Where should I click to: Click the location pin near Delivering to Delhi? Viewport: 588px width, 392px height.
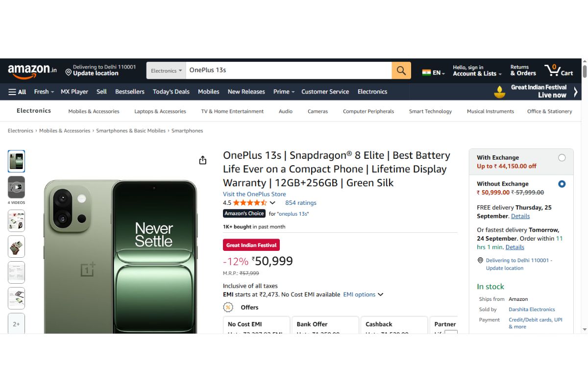pos(68,73)
